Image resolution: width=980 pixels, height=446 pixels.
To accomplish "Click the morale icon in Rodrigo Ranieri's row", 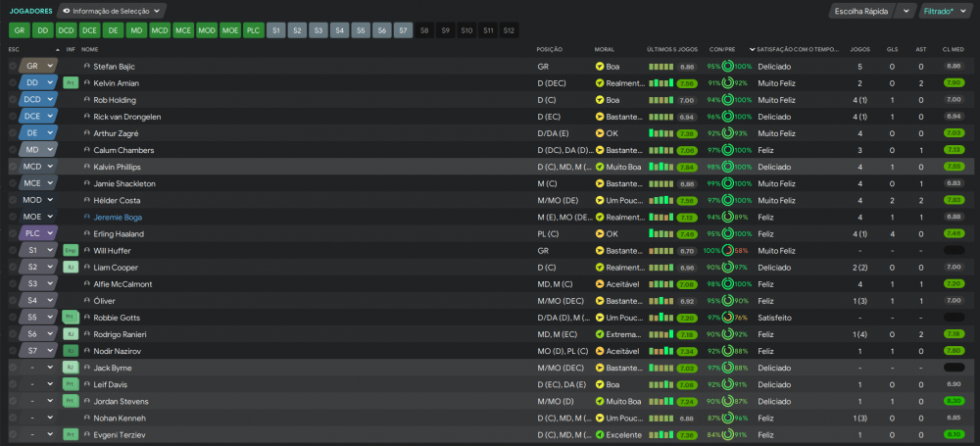I will pyautogui.click(x=600, y=334).
